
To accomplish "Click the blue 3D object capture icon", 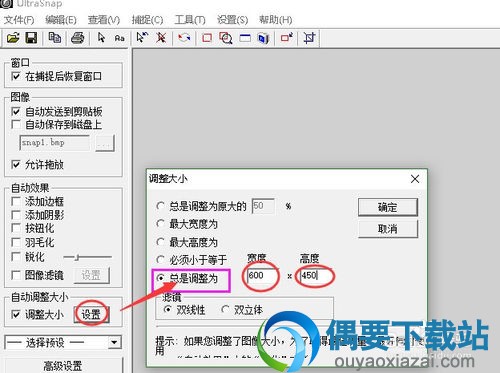I will [x=263, y=38].
